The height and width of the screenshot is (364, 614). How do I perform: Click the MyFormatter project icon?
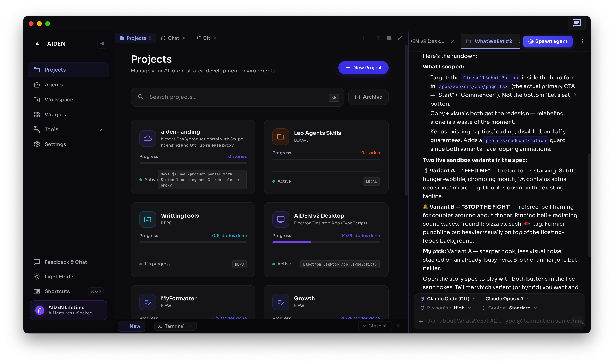click(x=148, y=302)
